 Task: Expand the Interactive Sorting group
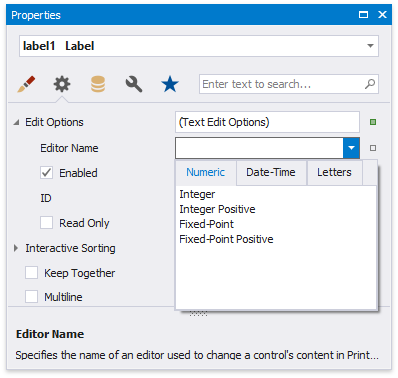click(16, 248)
